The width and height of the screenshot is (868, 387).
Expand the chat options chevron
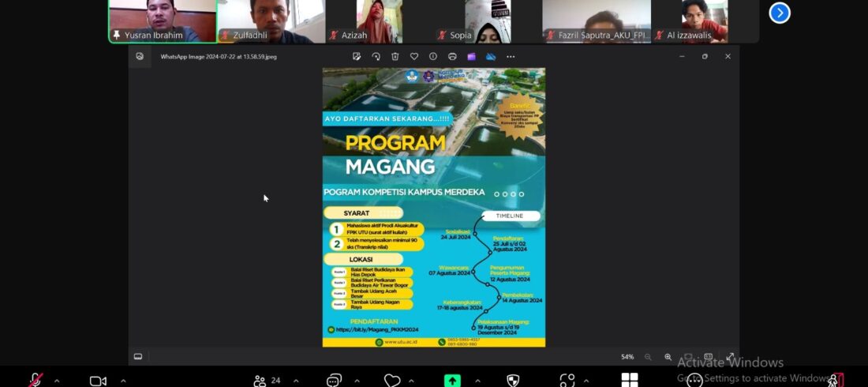pos(357,381)
